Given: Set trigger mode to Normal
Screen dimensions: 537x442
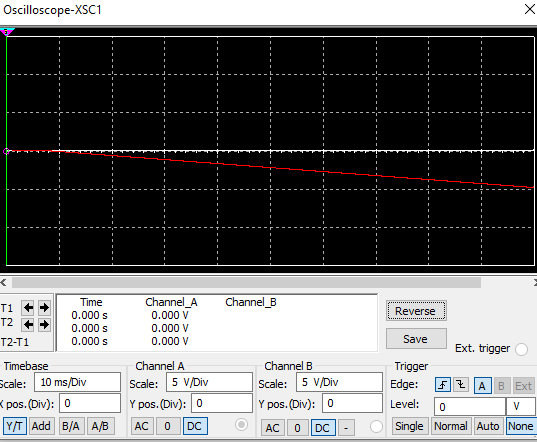Looking at the screenshot, I should (x=451, y=426).
